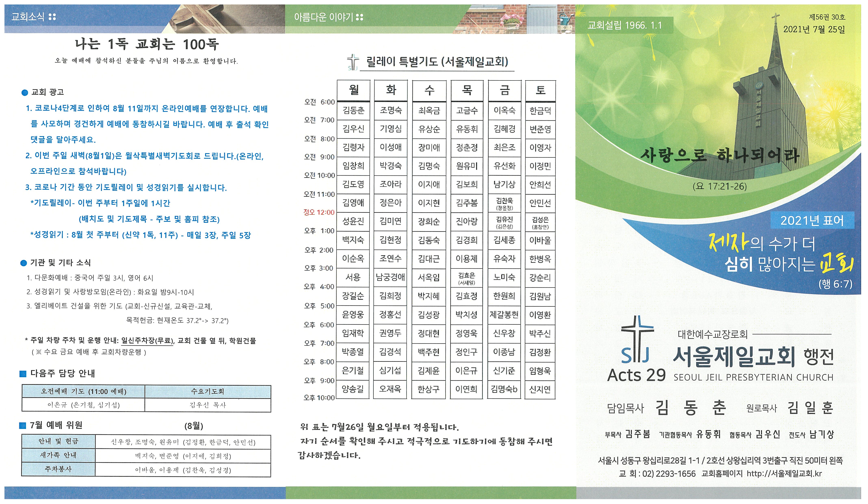Click the 조명숙 cell in the 화 column
This screenshot has height=504, width=868.
[x=391, y=111]
